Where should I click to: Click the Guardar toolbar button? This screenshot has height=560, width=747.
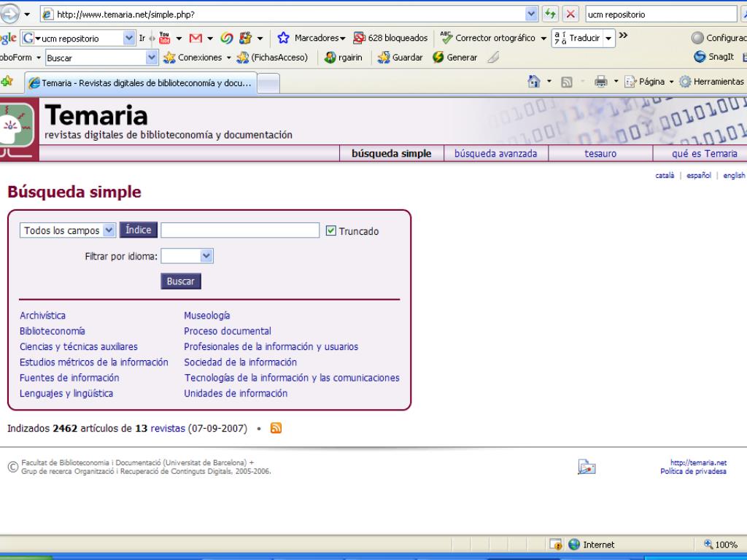click(x=400, y=58)
